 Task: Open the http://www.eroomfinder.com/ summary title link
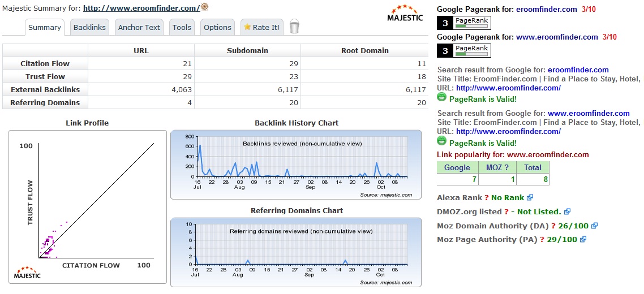141,8
